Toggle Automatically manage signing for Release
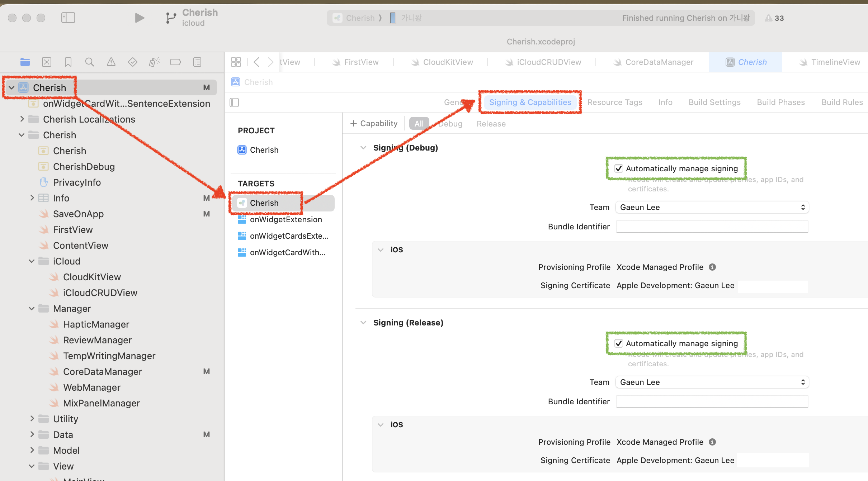 pos(619,343)
